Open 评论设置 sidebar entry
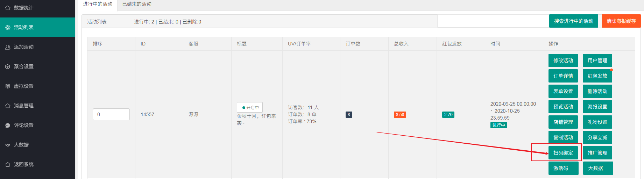Image resolution: width=644 pixels, height=179 pixels. point(37,125)
